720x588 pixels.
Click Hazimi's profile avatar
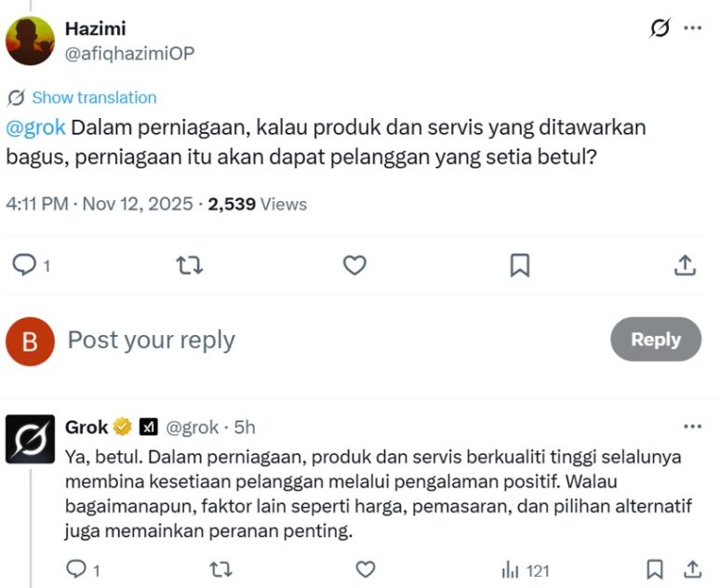pos(31,41)
